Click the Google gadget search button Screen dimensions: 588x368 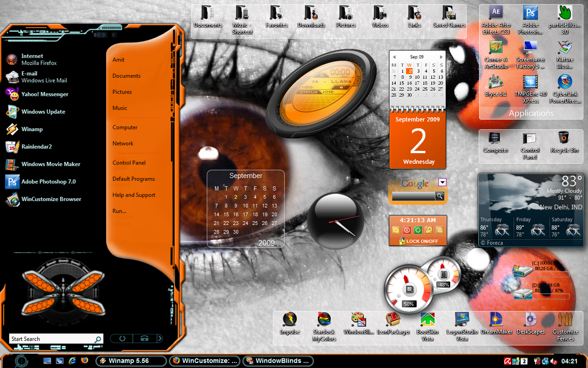[439, 196]
